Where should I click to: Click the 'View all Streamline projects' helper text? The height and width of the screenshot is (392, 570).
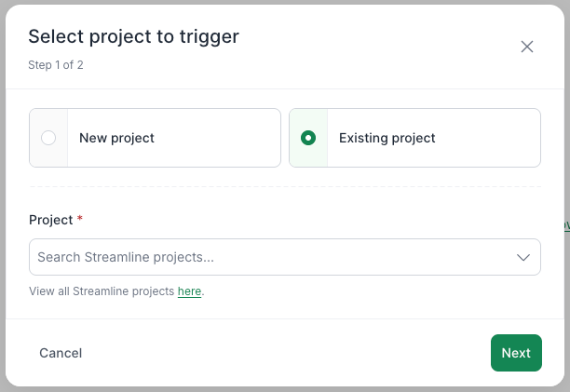[102, 291]
